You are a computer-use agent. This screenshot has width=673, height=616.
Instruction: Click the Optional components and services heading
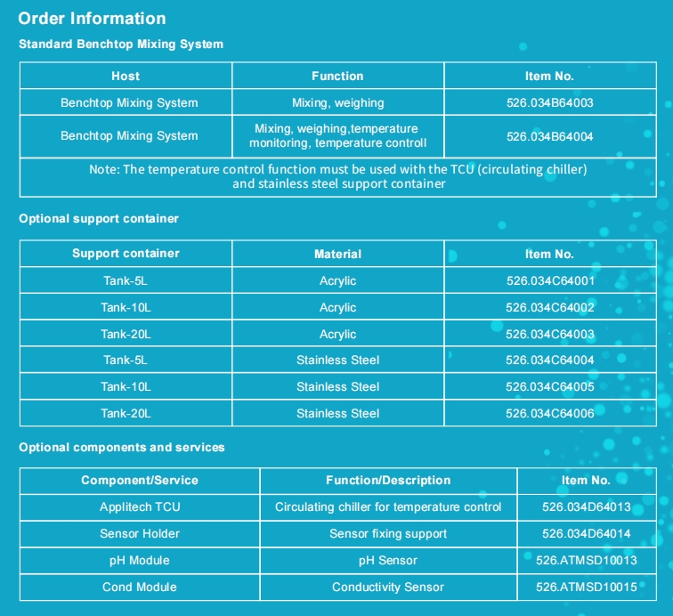[122, 447]
